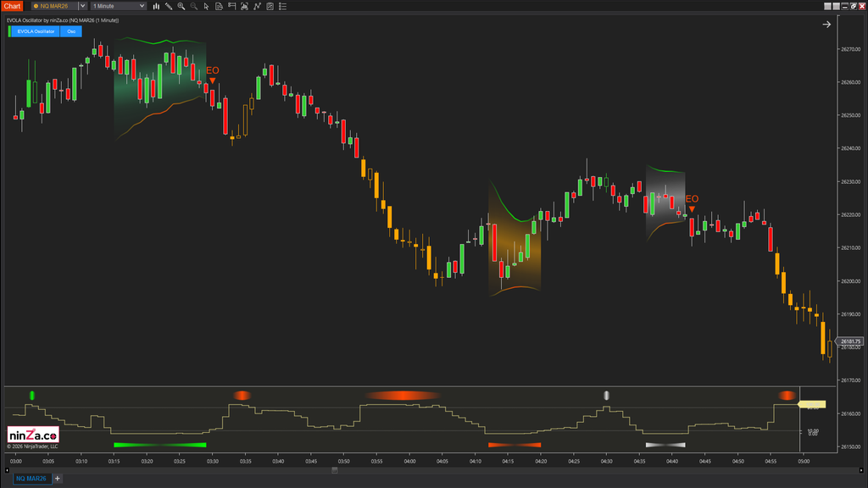Open the bar chart style selector icon

[156, 6]
